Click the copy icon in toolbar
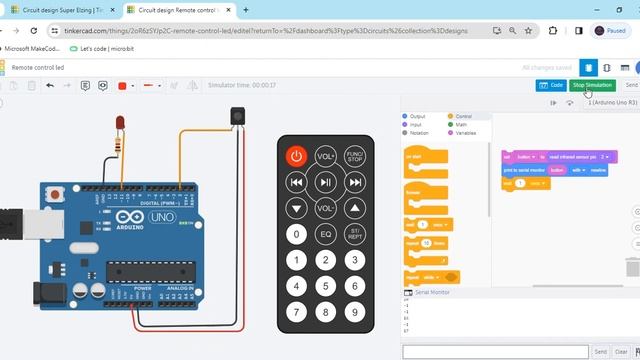Viewport: 640px width, 360px height. point(13,85)
